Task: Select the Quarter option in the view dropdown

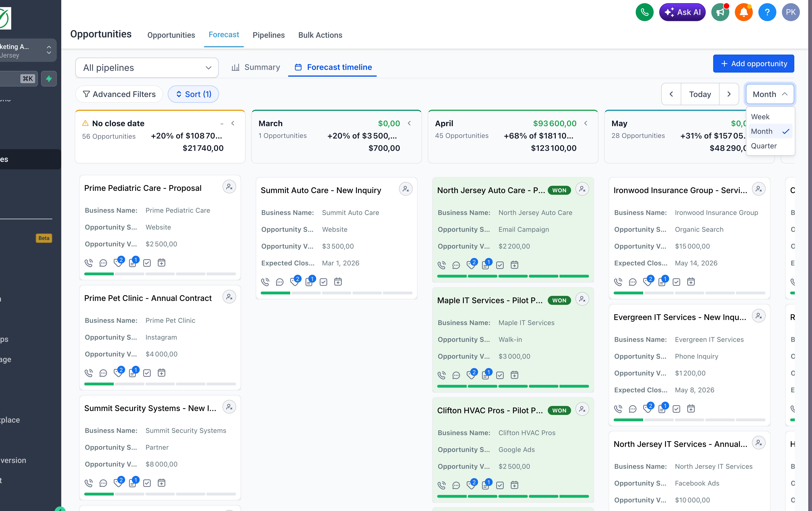Action: coord(763,146)
